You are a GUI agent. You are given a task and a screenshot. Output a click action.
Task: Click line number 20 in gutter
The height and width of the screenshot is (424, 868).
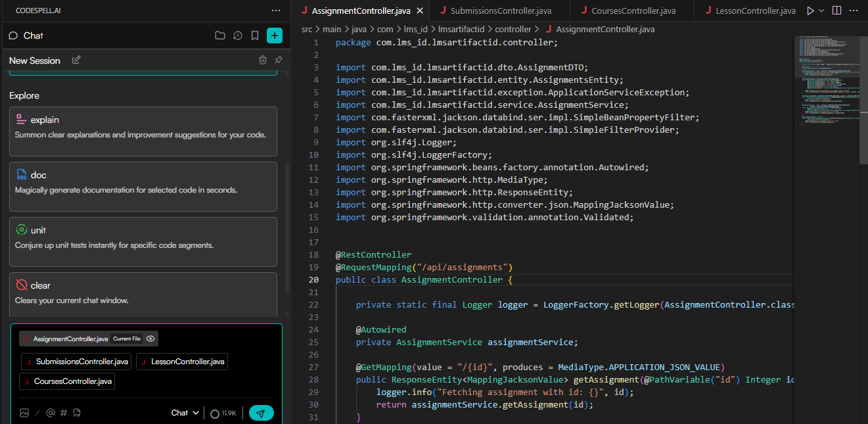click(x=313, y=279)
